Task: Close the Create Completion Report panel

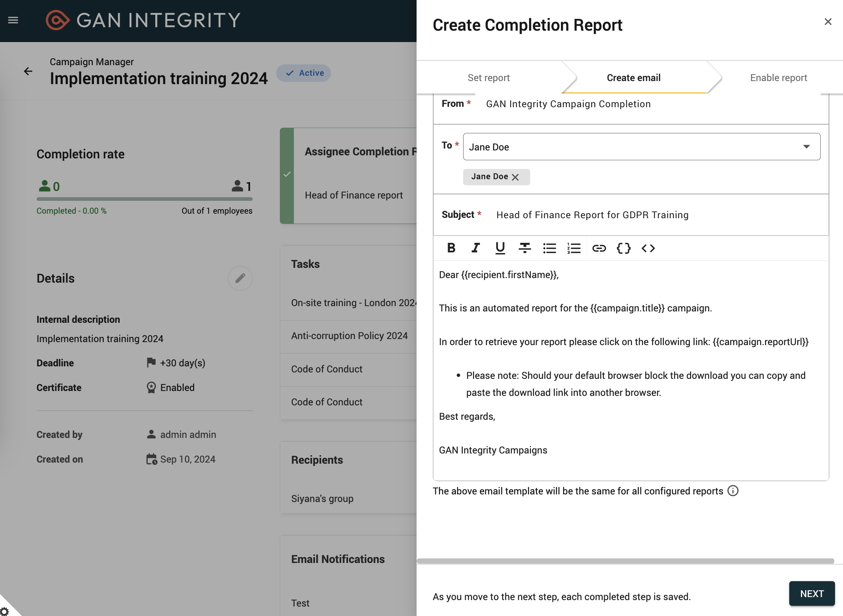Action: point(828,22)
